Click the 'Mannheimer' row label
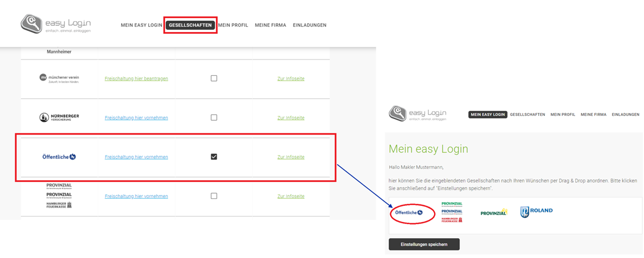The image size is (644, 258). pyautogui.click(x=59, y=52)
